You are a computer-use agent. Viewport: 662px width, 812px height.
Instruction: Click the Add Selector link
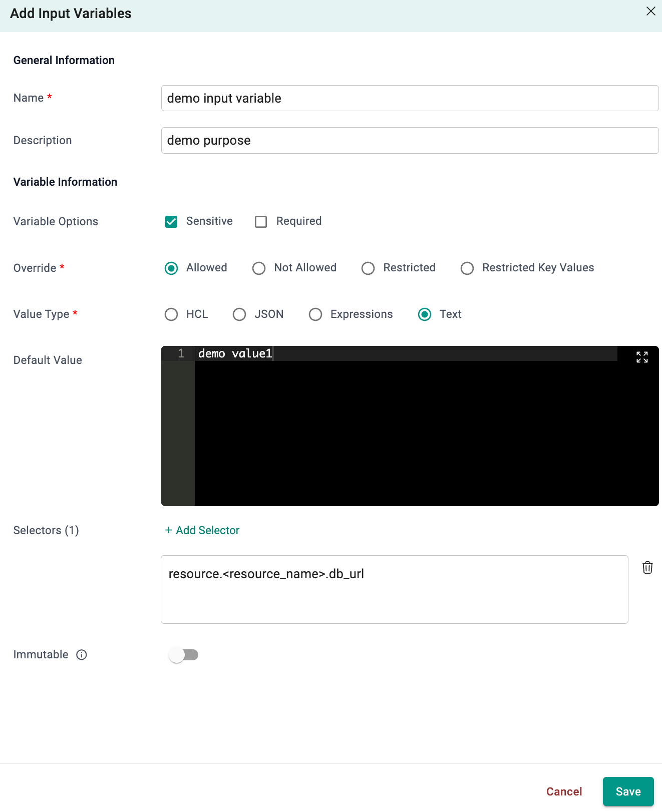click(202, 530)
